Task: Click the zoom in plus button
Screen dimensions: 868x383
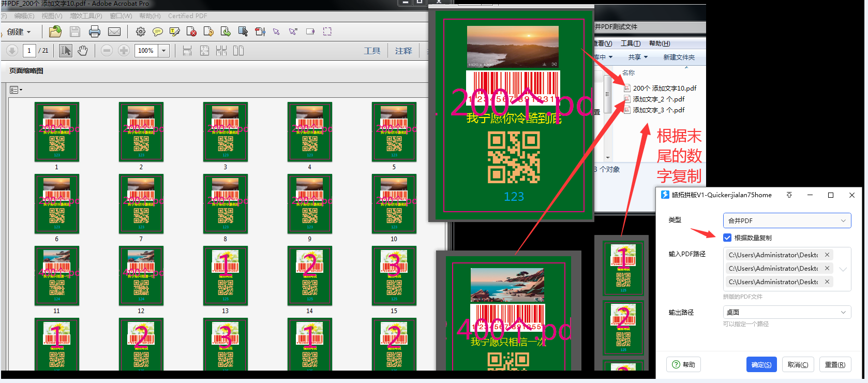Action: [x=124, y=50]
